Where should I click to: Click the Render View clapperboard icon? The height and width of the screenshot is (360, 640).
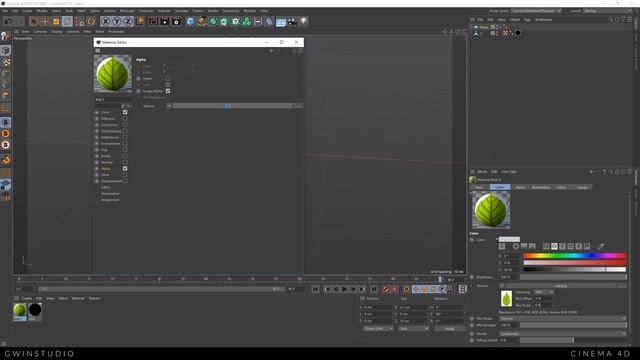[153, 21]
